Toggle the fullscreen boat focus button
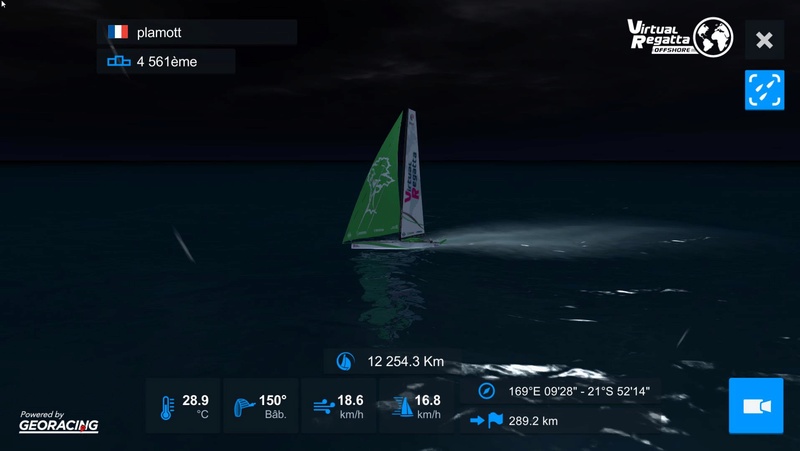800x451 pixels. pyautogui.click(x=764, y=90)
